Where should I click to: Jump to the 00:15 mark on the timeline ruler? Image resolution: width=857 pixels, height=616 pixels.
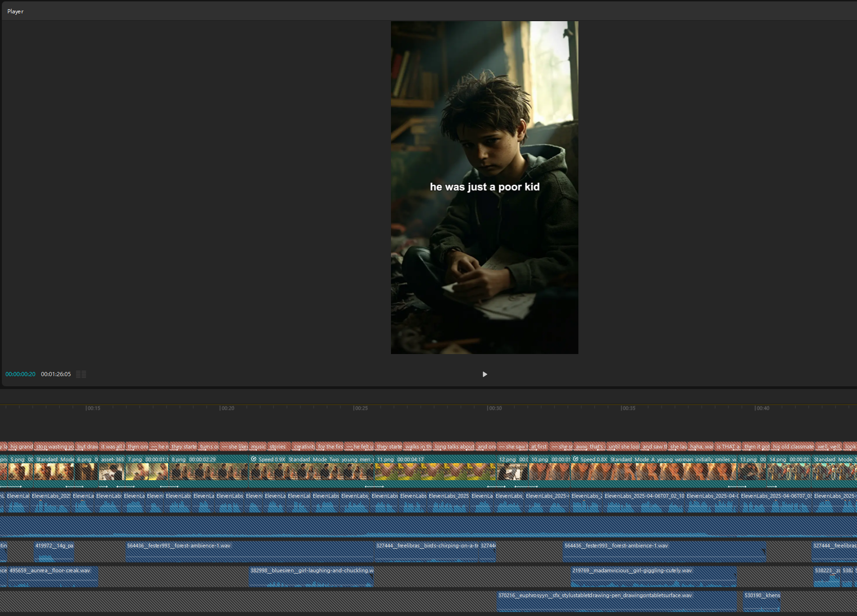(x=93, y=408)
